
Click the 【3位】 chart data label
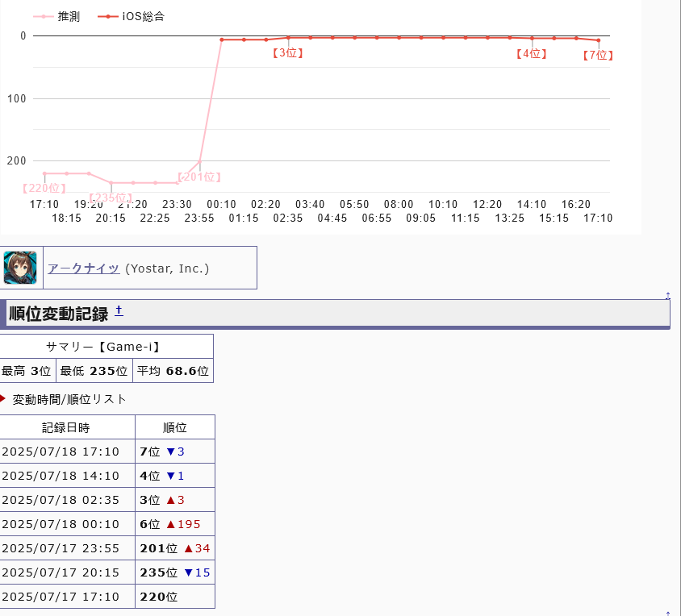pos(287,53)
